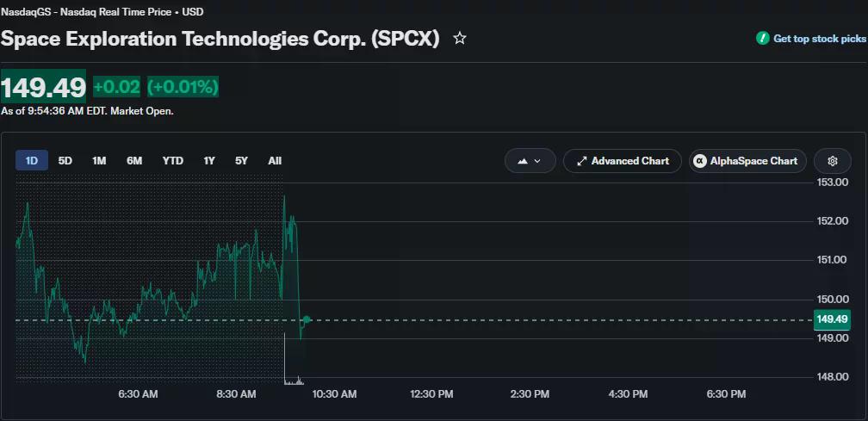Image resolution: width=868 pixels, height=421 pixels.
Task: Open the AlphaSpace Chart button
Action: click(x=747, y=161)
